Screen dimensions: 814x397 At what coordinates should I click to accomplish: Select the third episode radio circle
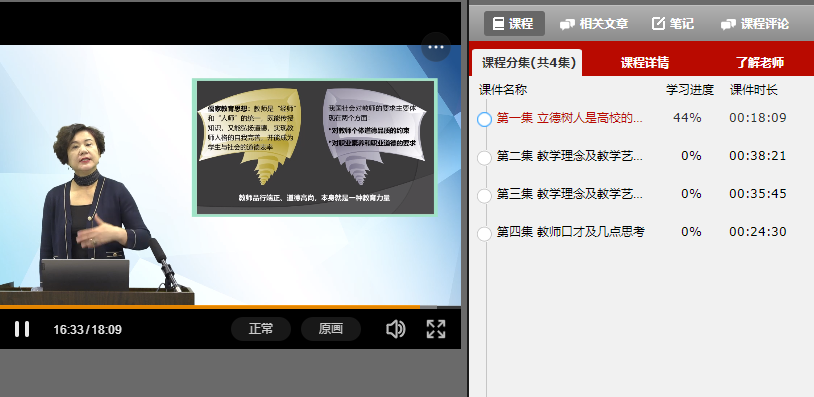[x=484, y=196]
